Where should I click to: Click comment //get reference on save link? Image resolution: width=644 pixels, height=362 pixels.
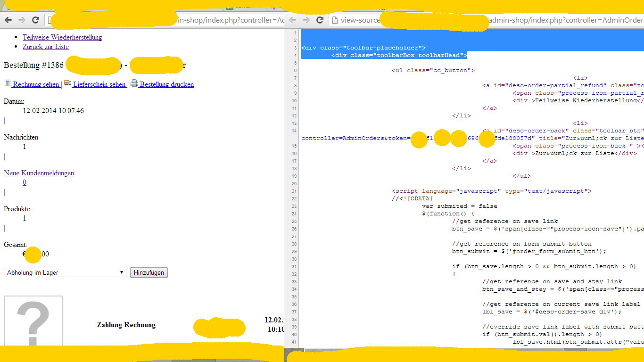(x=505, y=221)
